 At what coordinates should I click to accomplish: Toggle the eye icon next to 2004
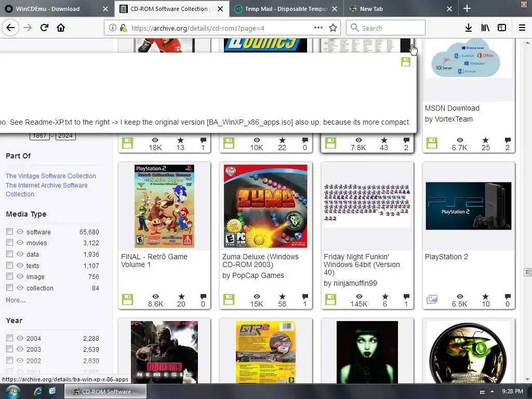[20, 338]
